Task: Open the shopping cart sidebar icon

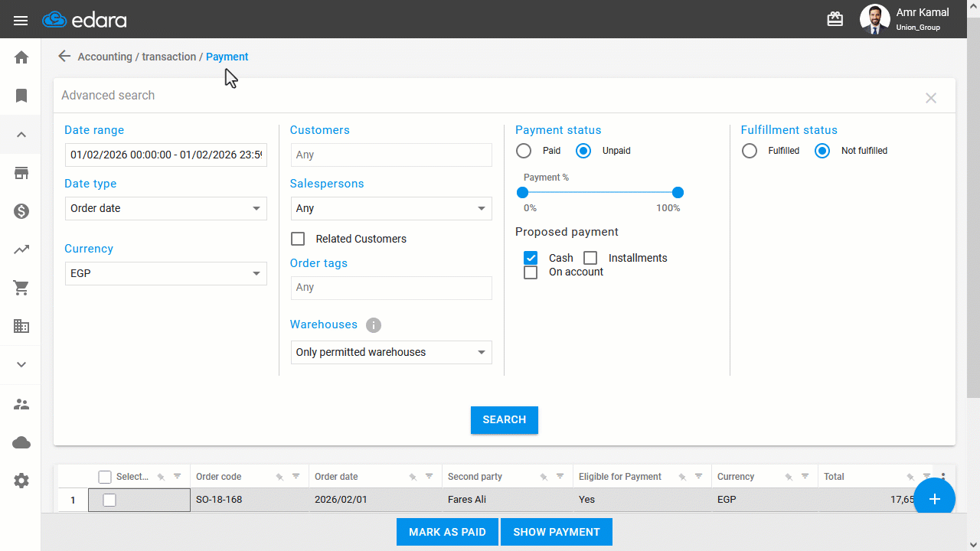Action: click(21, 288)
